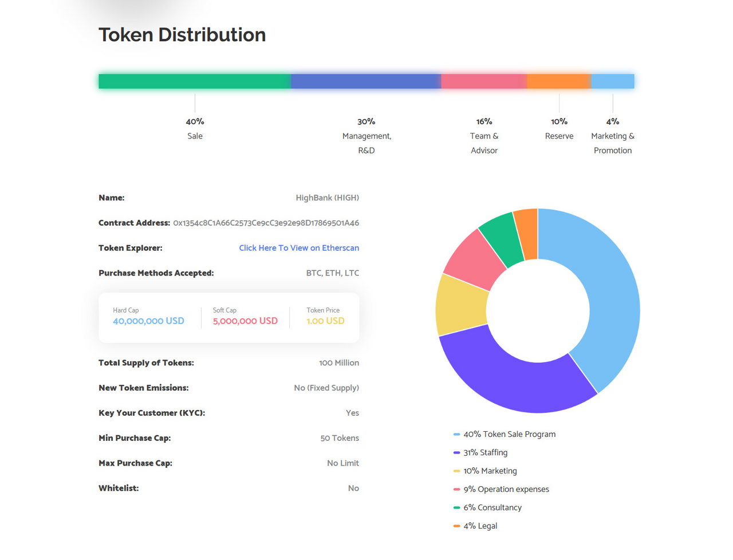Click the contract address hash text
Viewport: 733px width, 560px height.
266,223
